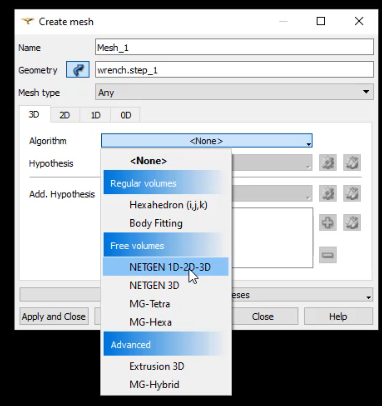Viewport: 382px width, 406px height.
Task: Switch to the 2D tab
Action: point(65,115)
